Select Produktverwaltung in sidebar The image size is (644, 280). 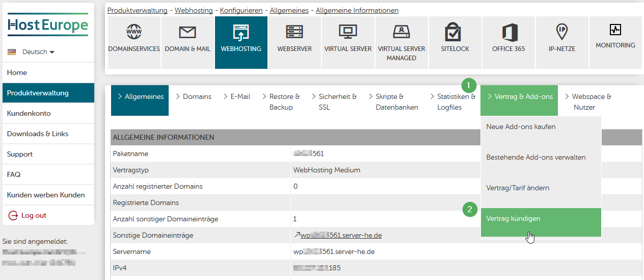pos(48,93)
